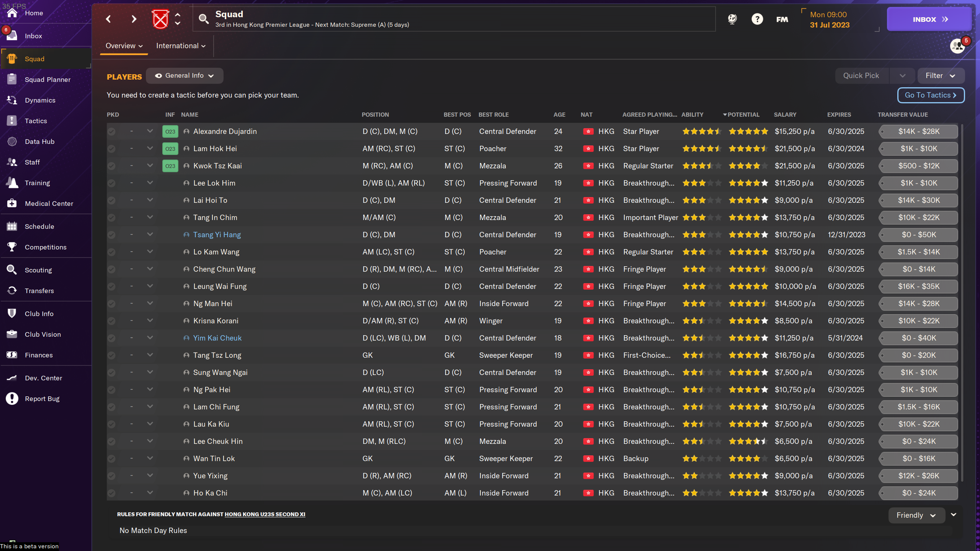Click the Go To Tactics button
This screenshot has height=551, width=980.
[x=931, y=95]
